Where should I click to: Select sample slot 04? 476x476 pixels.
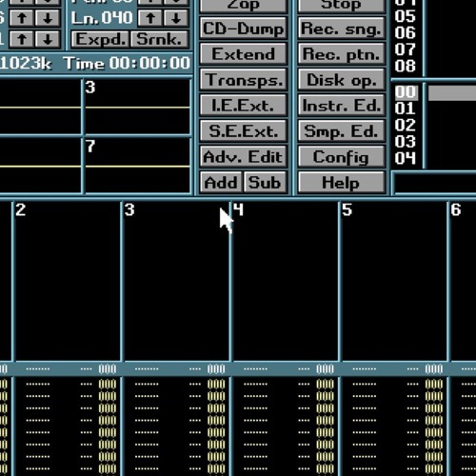[406, 158]
